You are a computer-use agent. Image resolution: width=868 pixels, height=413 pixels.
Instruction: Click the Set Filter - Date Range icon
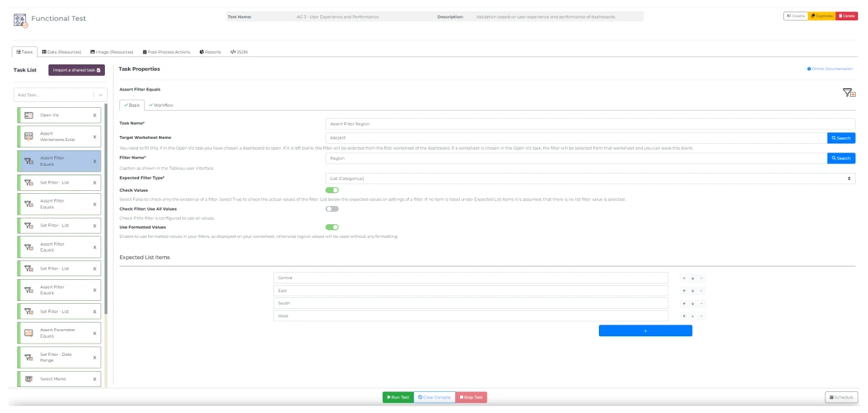pos(29,357)
